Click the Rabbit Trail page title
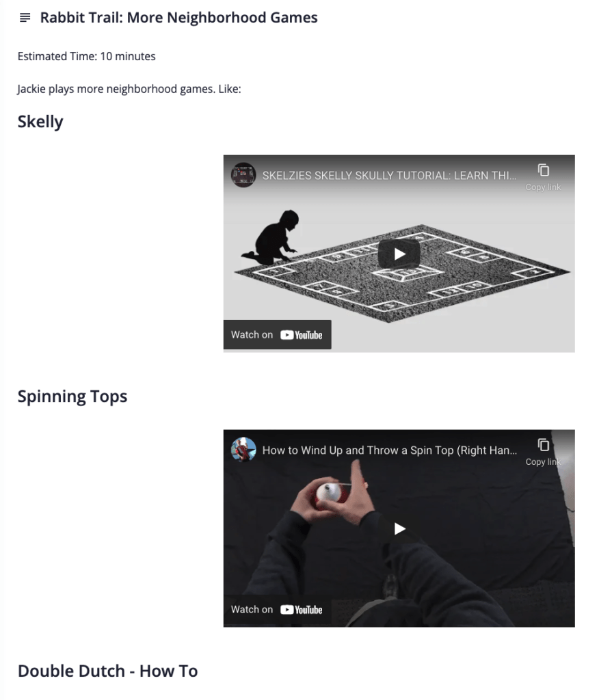This screenshot has width=612, height=700. (178, 17)
